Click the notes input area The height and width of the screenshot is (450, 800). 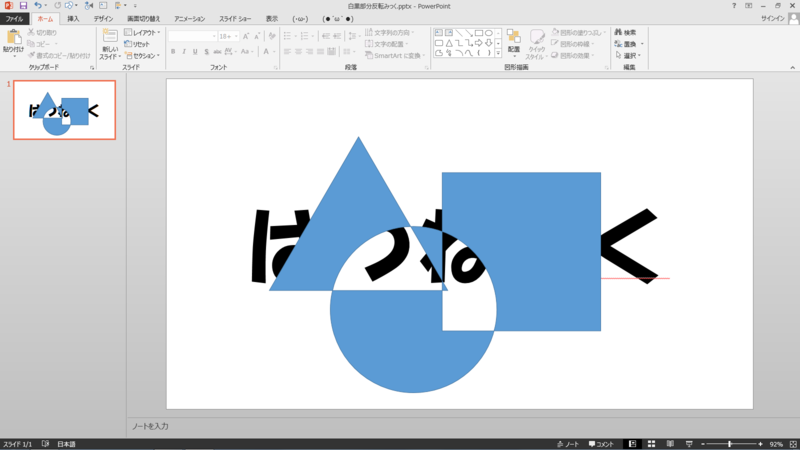pos(463,426)
